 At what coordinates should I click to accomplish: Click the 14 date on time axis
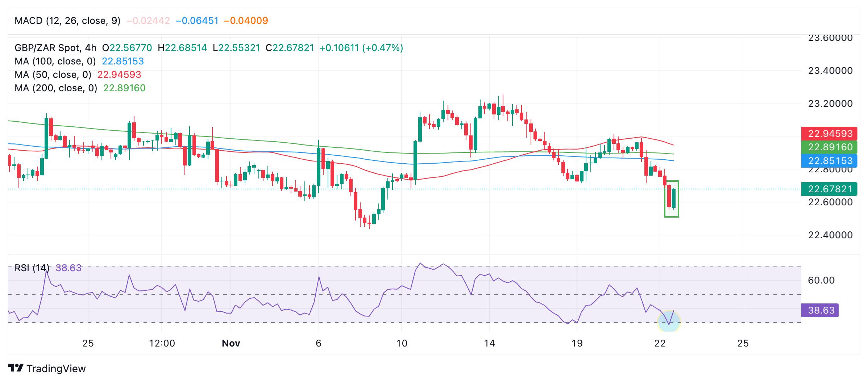point(489,343)
